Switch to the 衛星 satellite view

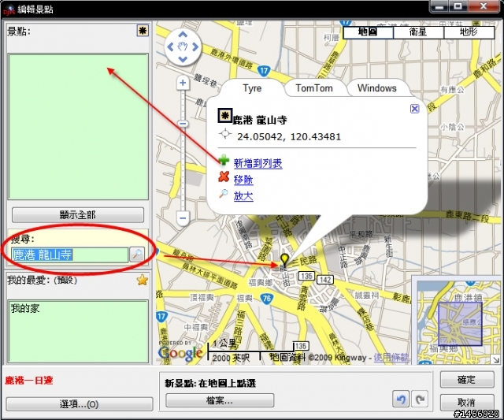tap(418, 32)
